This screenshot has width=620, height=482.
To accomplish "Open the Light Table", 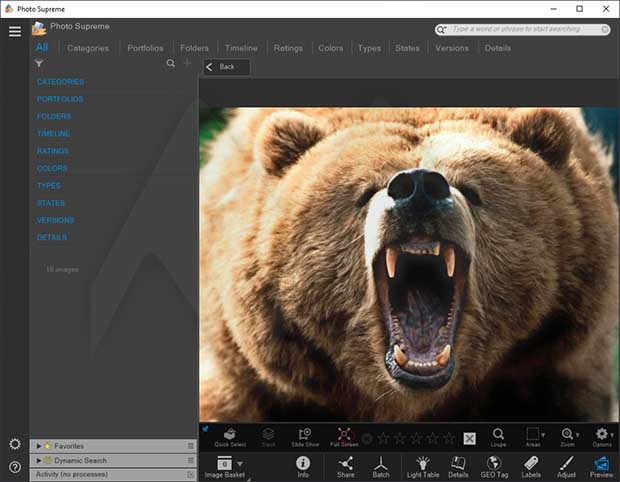I will [423, 467].
